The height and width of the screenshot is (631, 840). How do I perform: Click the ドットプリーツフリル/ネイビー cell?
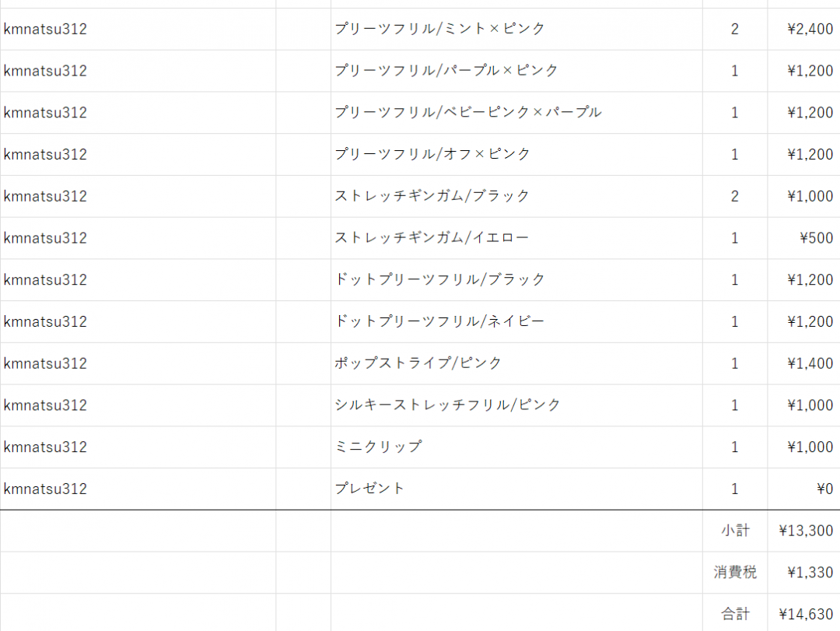click(x=439, y=321)
